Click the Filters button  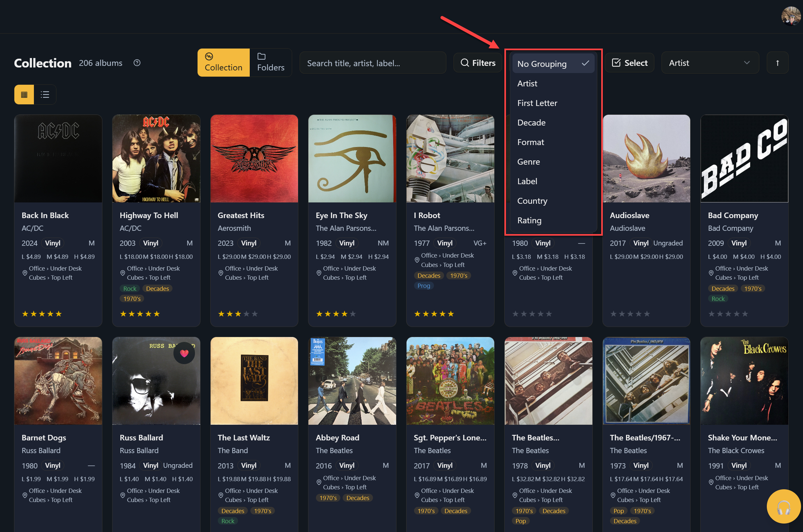(478, 63)
